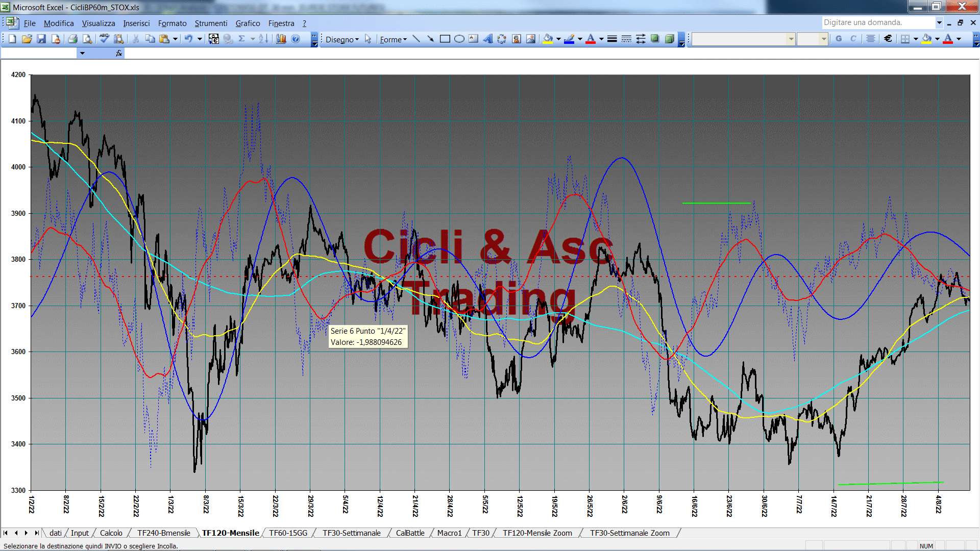Select the Rectangle shape tool
Screen dimensions: 980x551
[445, 39]
